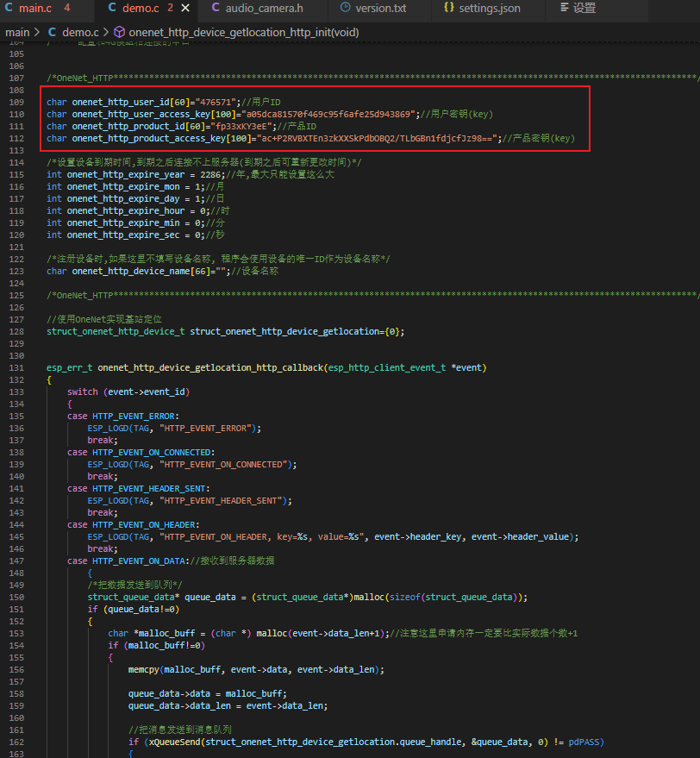Click case HTTP_EVENT_ON_HEADER label on line 144

click(x=134, y=525)
